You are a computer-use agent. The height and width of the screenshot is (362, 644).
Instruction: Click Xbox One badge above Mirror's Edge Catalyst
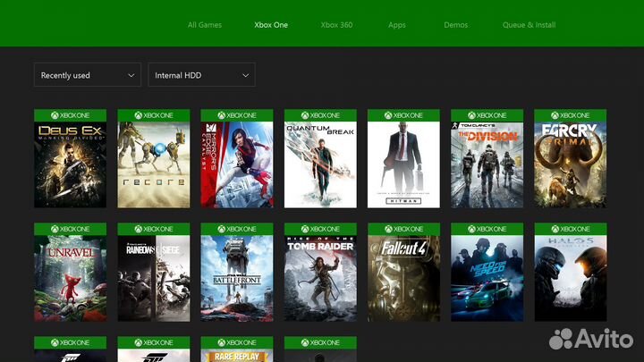tap(237, 115)
